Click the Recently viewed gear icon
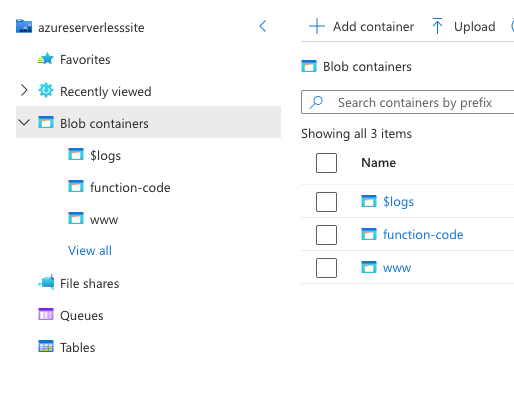 pyautogui.click(x=46, y=91)
